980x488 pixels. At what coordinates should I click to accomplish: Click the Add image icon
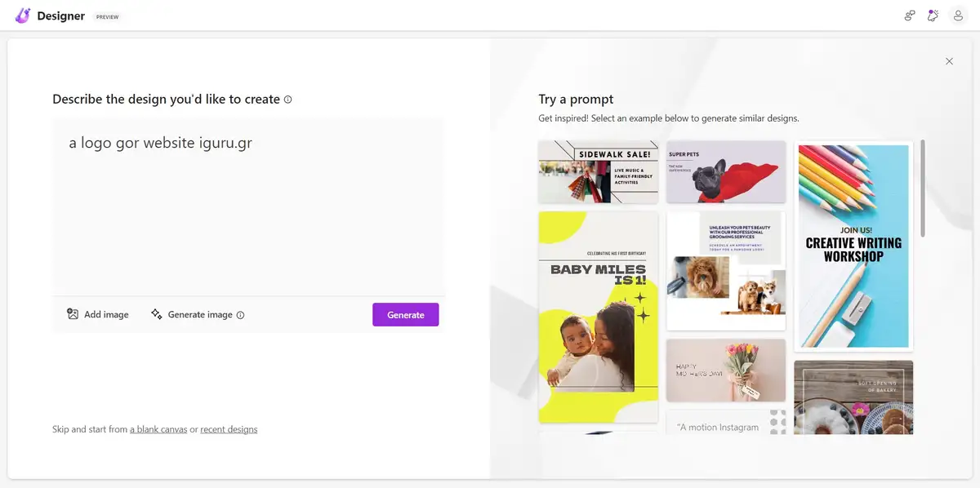click(73, 314)
